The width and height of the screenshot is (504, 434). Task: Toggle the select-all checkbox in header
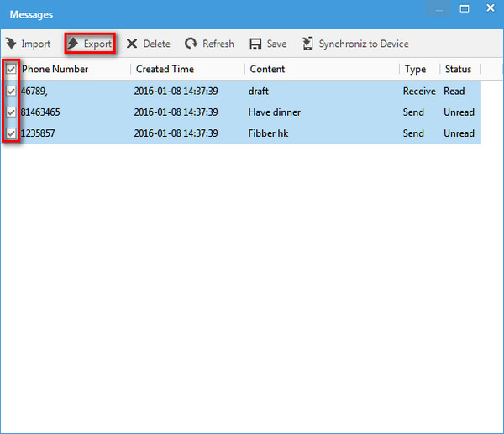(11, 70)
